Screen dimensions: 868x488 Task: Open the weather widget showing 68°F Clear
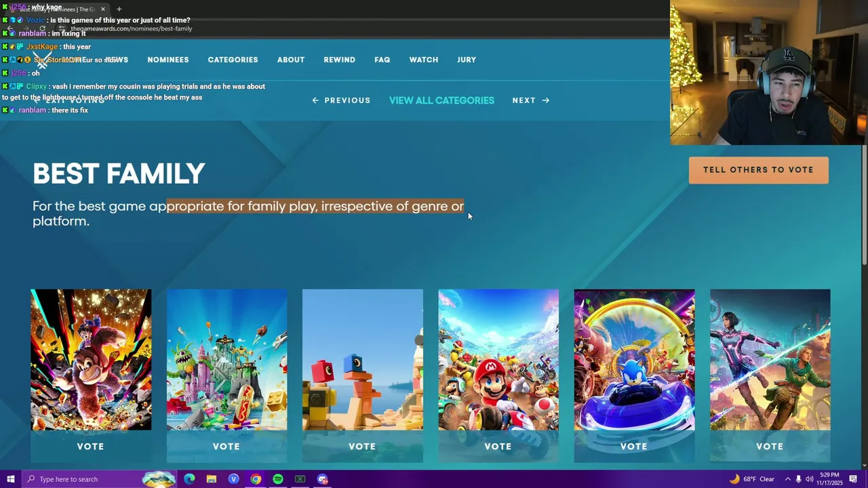click(x=752, y=479)
